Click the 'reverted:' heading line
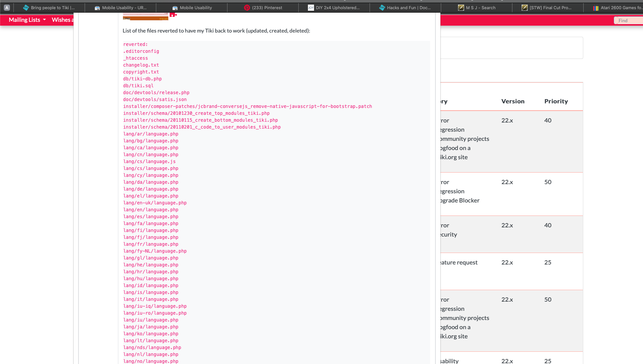Screen dimensions: 643x364 (135, 44)
